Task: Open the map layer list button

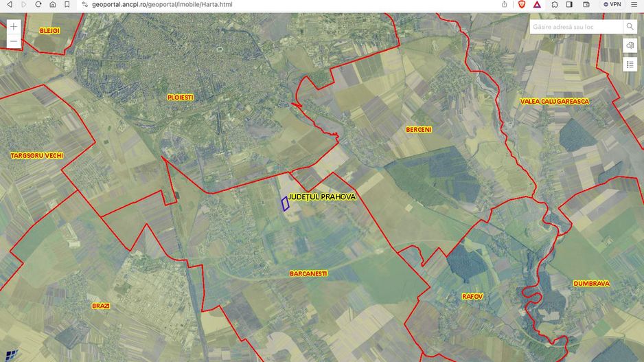Action: [x=630, y=65]
